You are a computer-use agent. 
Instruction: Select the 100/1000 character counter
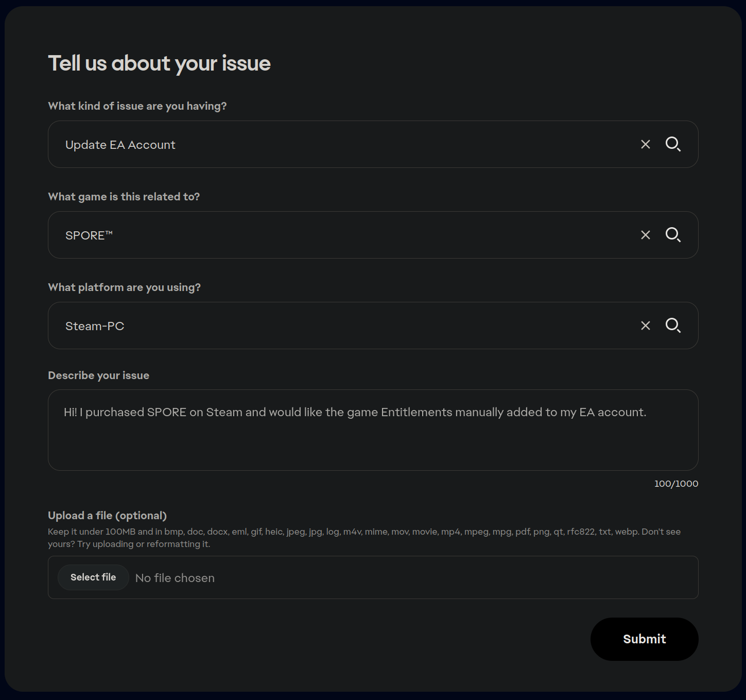(676, 484)
